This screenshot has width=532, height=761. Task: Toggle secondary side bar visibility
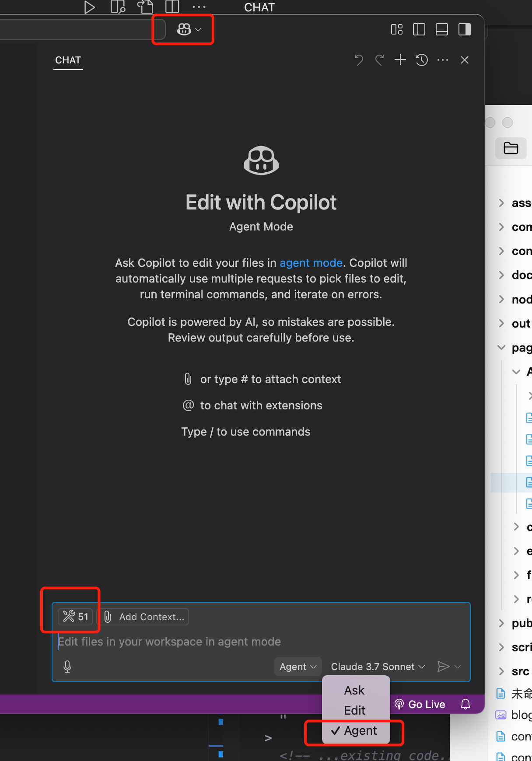465,29
